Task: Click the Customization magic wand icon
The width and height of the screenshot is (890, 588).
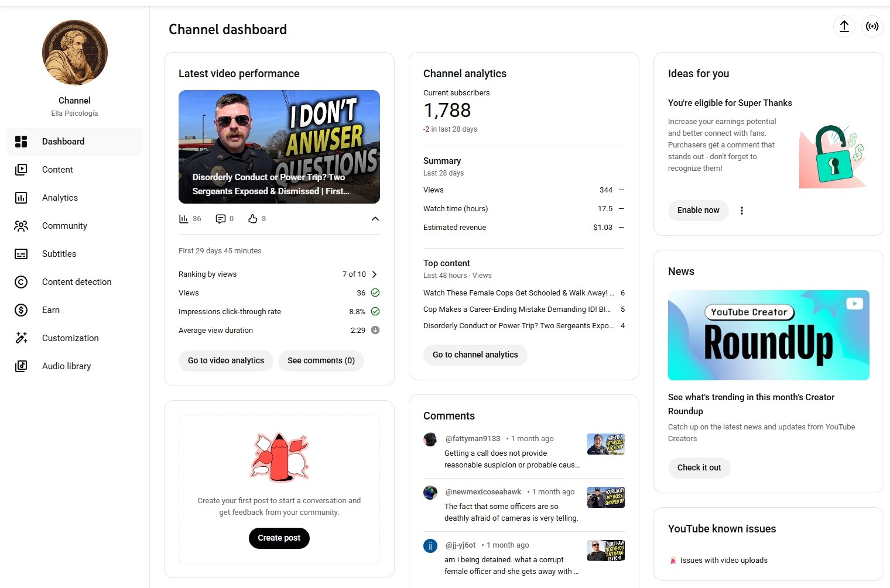Action: pyautogui.click(x=21, y=338)
